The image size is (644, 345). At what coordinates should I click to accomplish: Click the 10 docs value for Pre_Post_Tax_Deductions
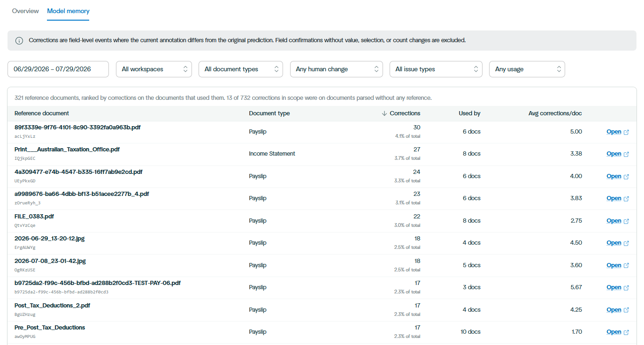coord(470,332)
